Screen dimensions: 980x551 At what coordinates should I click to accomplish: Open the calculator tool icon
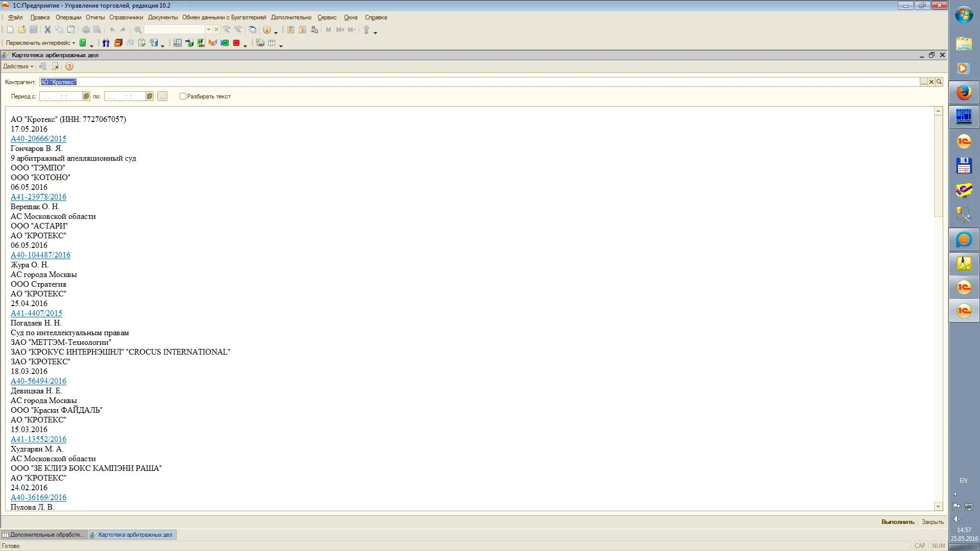pos(290,30)
